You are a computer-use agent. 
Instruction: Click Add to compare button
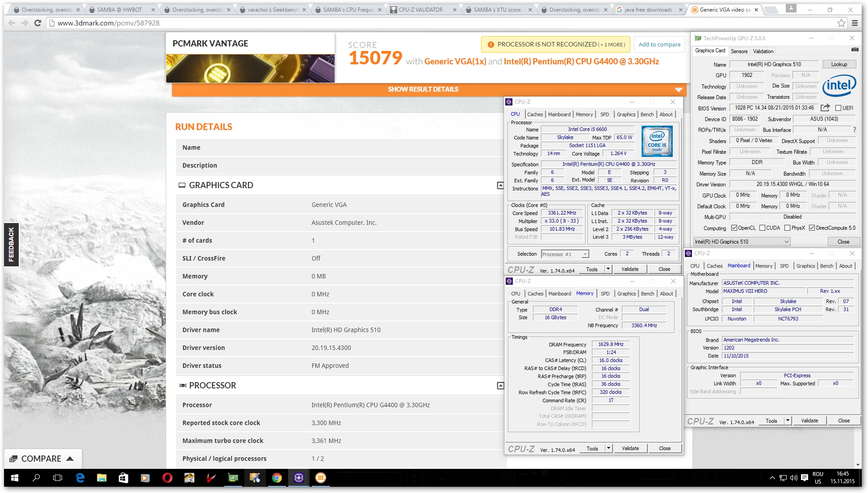pos(659,44)
